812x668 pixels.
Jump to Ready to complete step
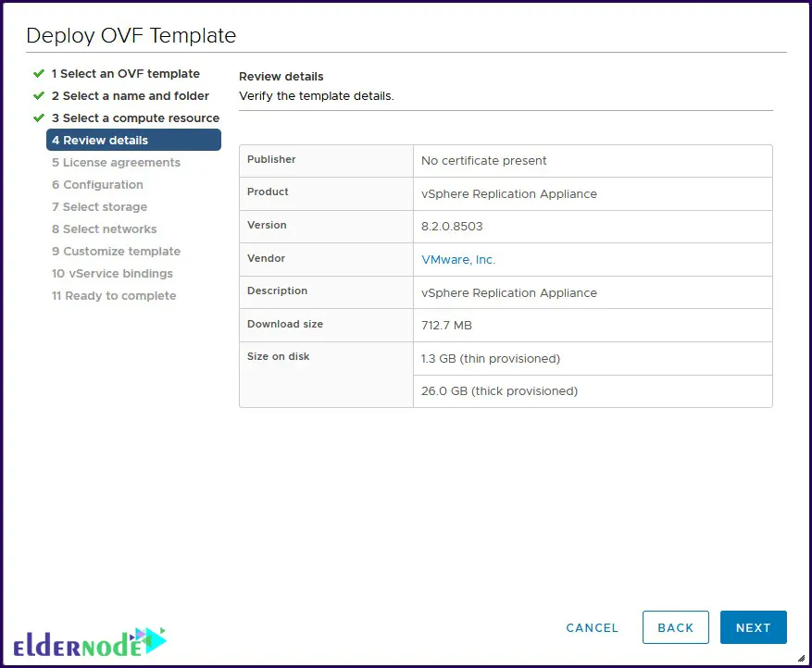[x=114, y=296]
